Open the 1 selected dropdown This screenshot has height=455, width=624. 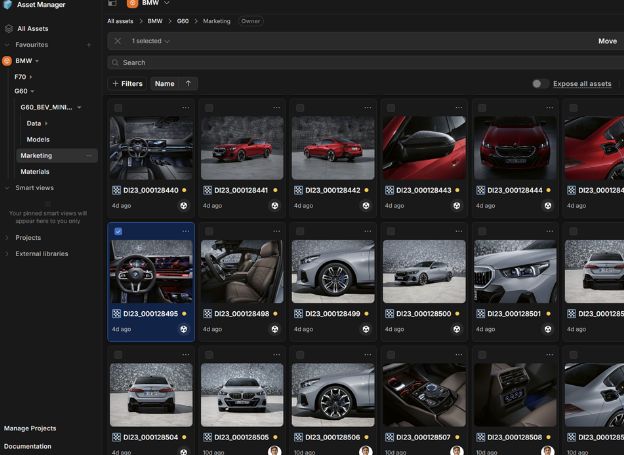(150, 41)
